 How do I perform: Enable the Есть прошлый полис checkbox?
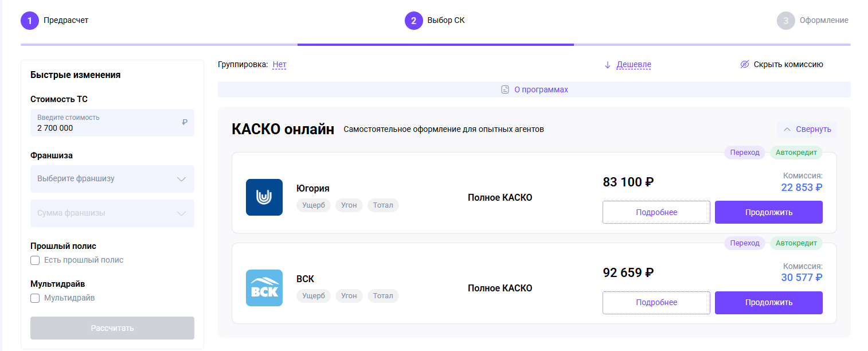[x=35, y=260]
